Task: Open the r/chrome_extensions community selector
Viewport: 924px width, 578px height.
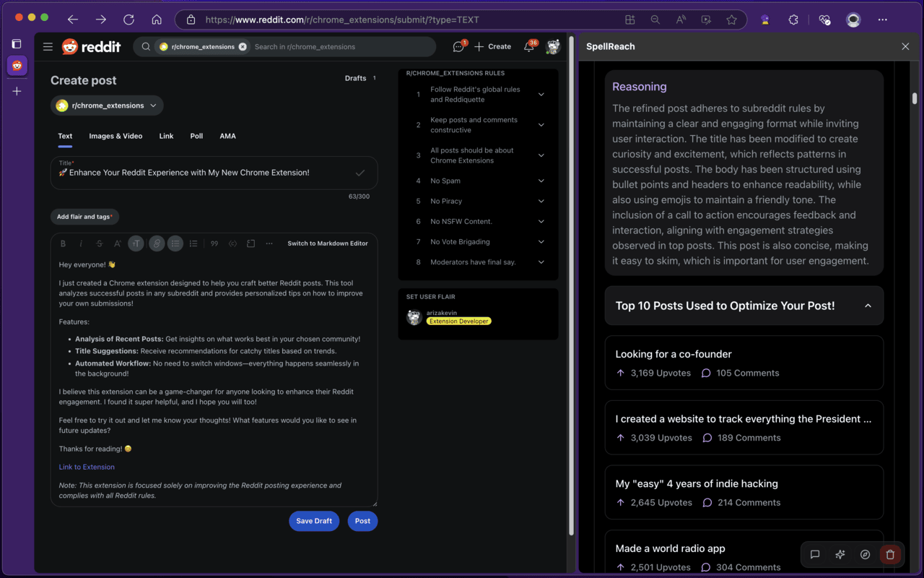Action: tap(107, 105)
